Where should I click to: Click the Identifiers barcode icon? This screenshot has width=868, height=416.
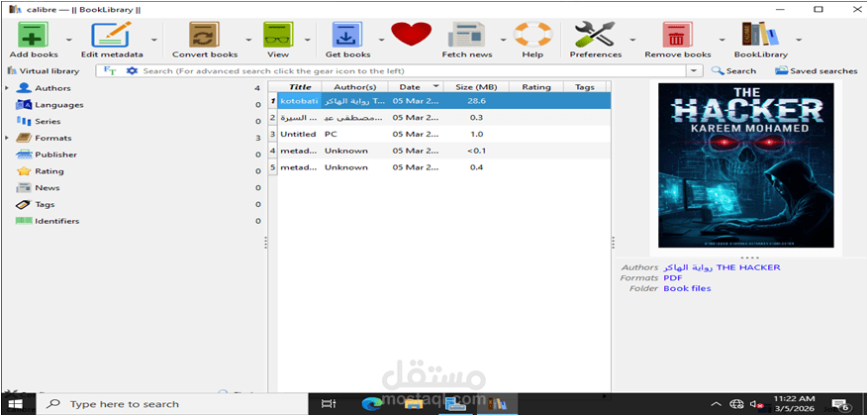(x=24, y=221)
